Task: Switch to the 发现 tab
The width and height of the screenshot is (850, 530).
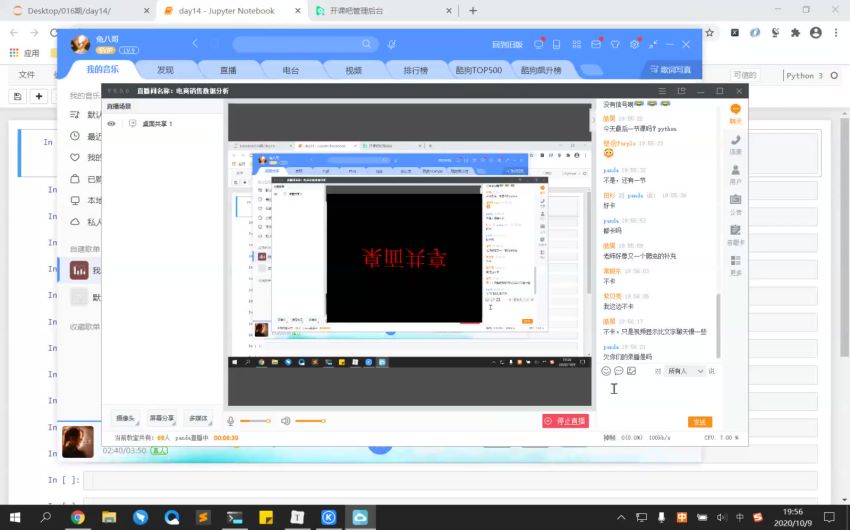Action: click(165, 70)
